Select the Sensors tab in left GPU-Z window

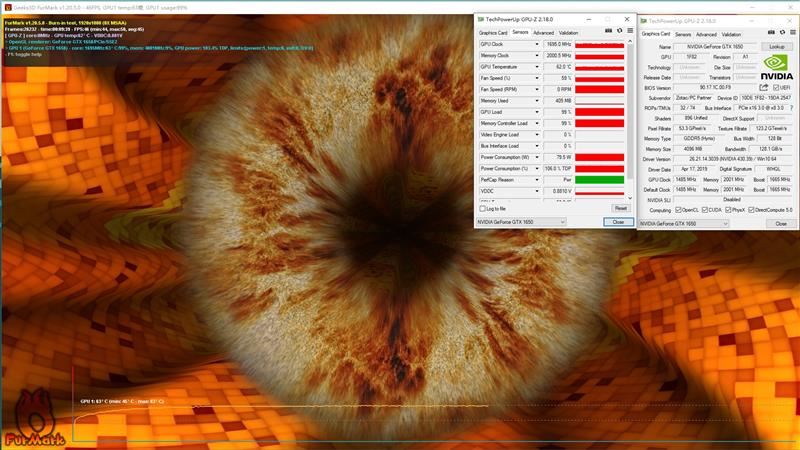[x=520, y=32]
